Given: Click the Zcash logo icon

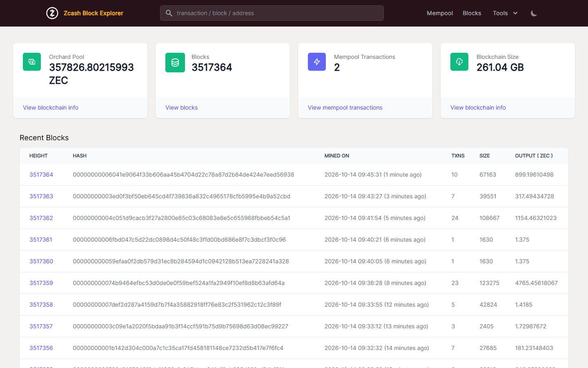Looking at the screenshot, I should 52,13.
